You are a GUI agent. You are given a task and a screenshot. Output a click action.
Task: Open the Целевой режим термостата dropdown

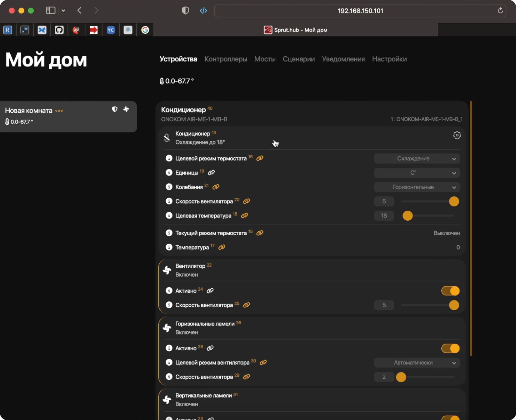[x=417, y=159]
